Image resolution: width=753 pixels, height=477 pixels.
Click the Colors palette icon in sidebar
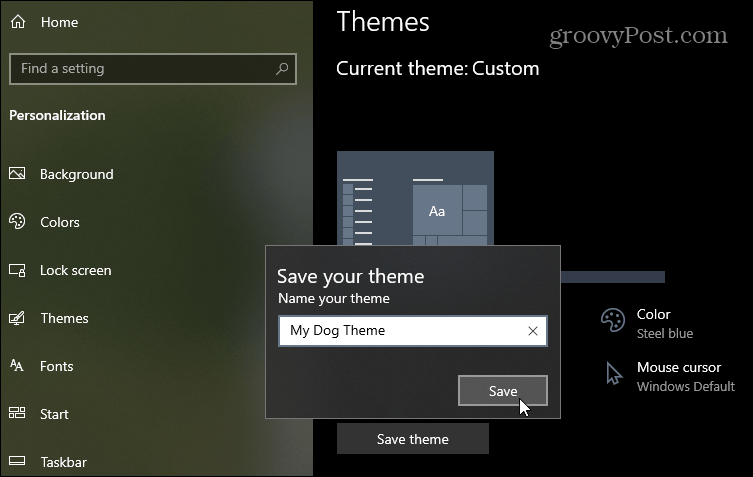click(17, 221)
